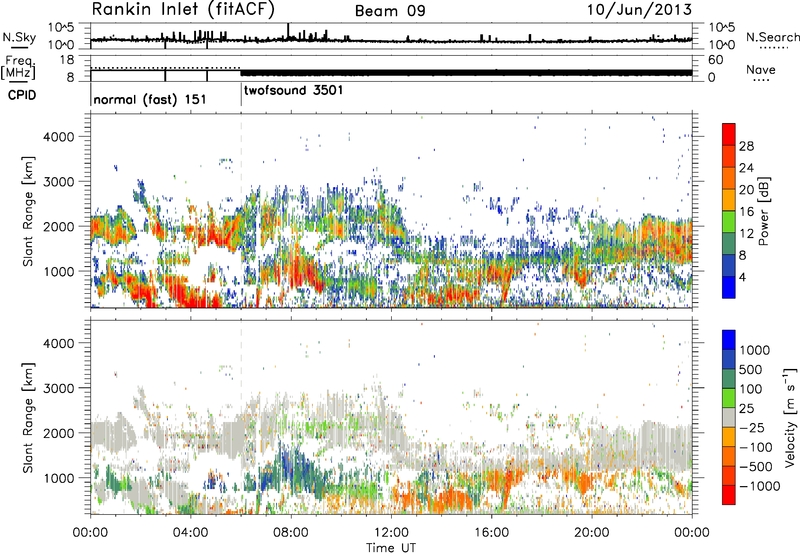
Task: Click the "16:00" time tick label
Action: (491, 533)
